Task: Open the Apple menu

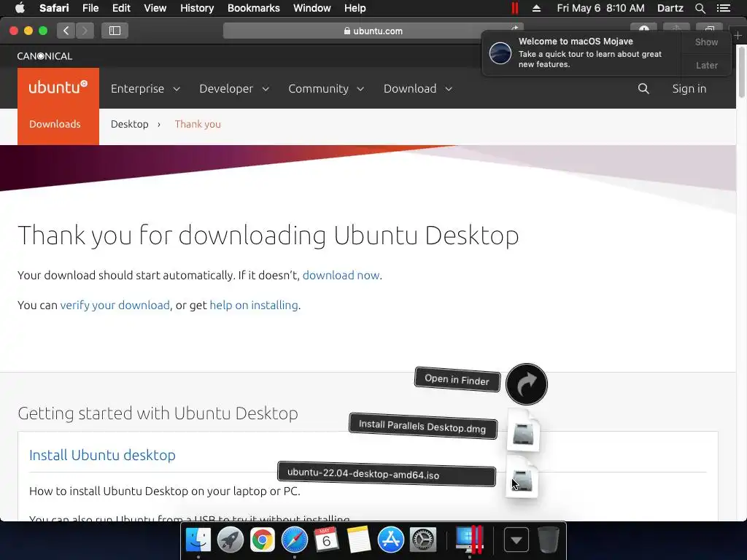Action: 20,8
